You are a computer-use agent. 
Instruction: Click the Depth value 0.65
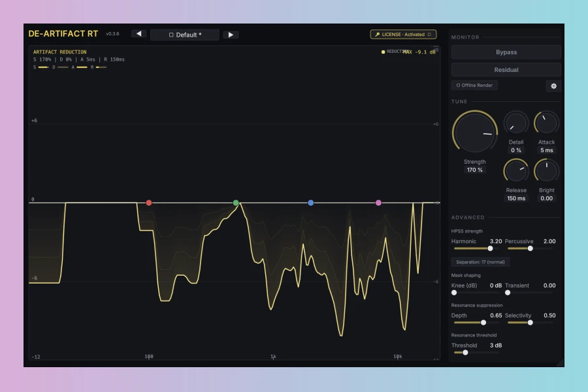[496, 316]
